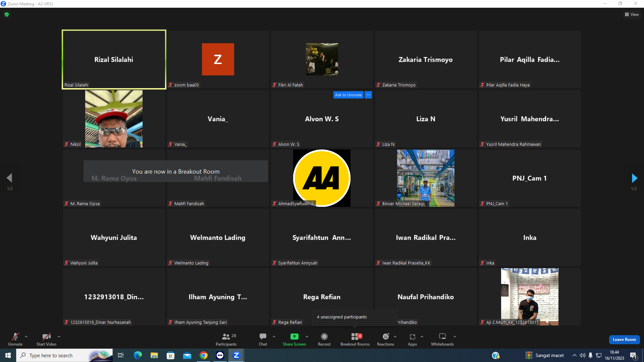This screenshot has height=362, width=644.
Task: Show hidden system tray icons
Action: (575, 355)
